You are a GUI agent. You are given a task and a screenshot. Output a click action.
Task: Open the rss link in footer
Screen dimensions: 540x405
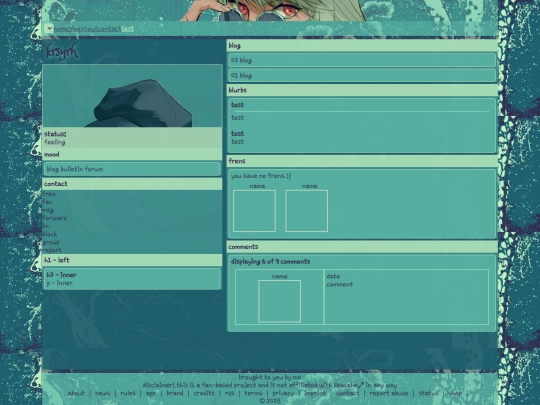click(229, 393)
